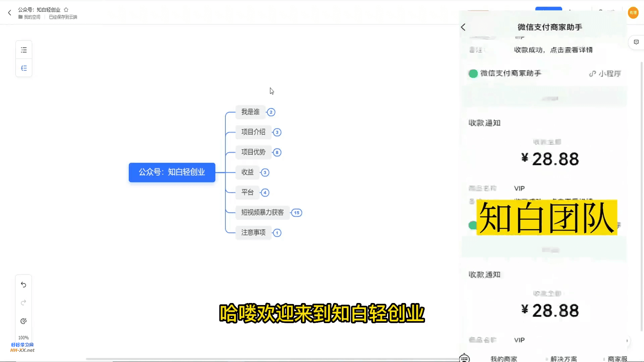Expand the 我是谁 node's 2 children

coord(271,112)
